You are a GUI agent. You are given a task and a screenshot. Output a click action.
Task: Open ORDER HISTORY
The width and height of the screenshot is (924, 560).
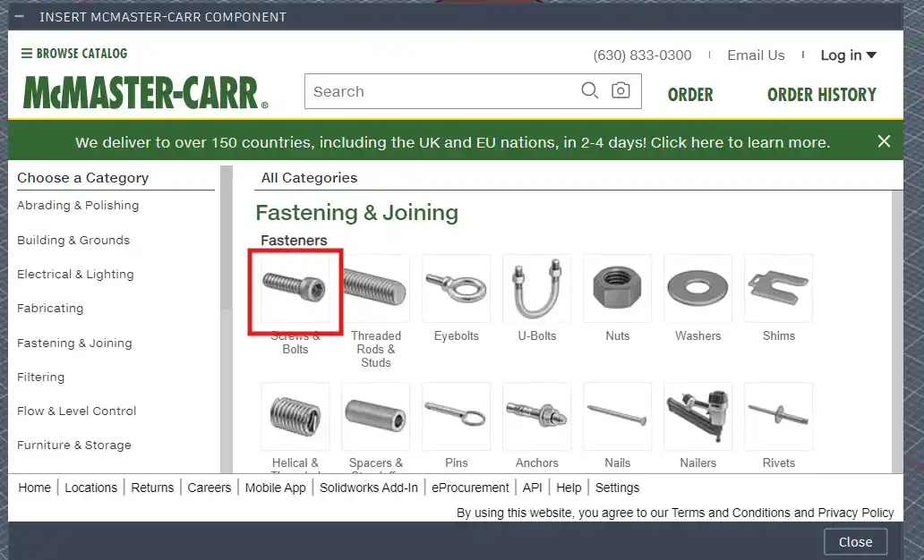pos(821,94)
